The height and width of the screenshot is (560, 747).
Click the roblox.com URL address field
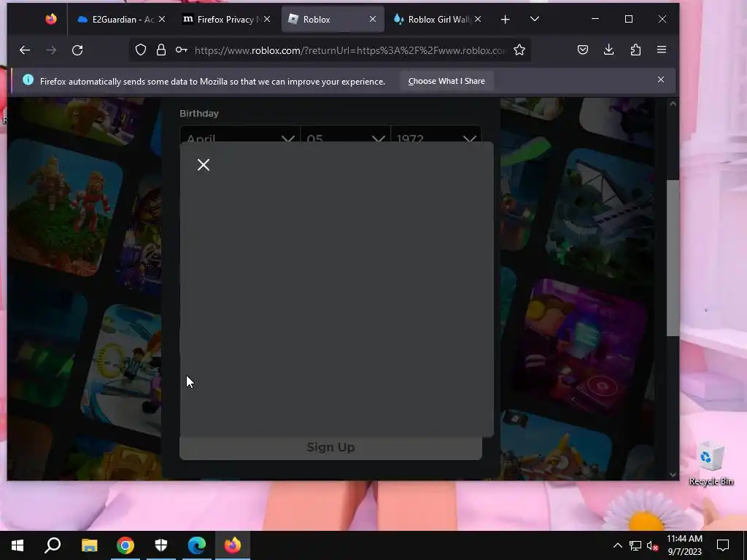pyautogui.click(x=350, y=50)
